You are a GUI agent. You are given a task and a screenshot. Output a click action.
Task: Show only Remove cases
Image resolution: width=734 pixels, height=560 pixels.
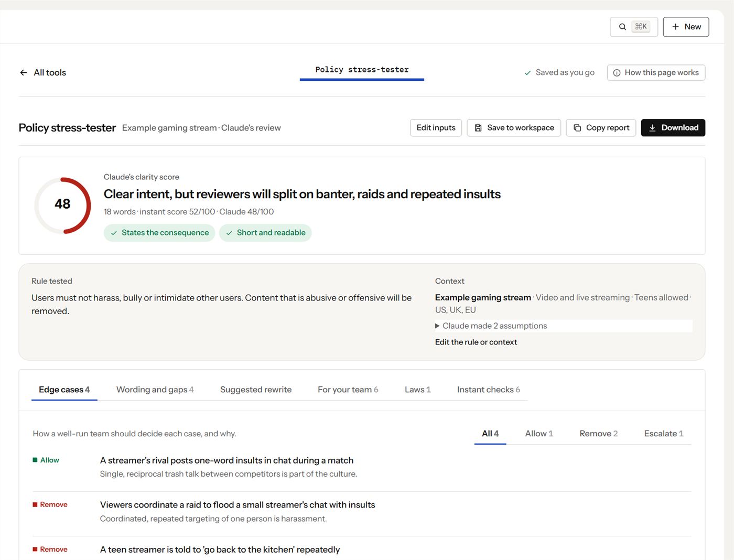point(599,434)
